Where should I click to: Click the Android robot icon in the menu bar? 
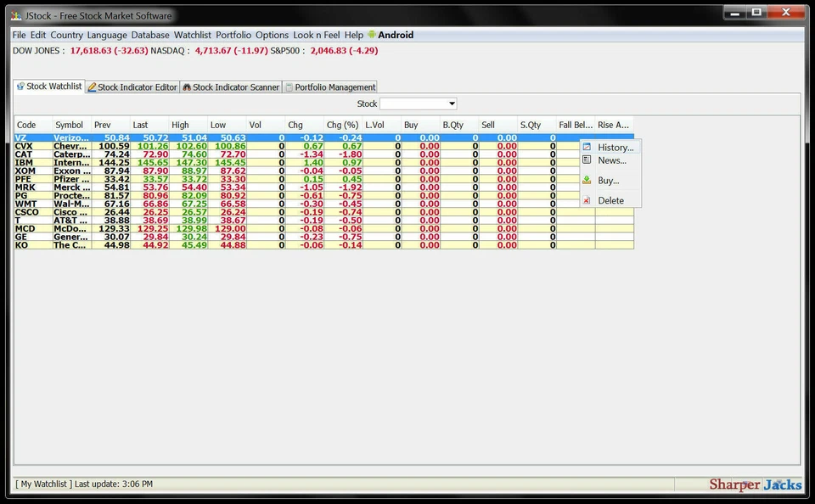(371, 35)
